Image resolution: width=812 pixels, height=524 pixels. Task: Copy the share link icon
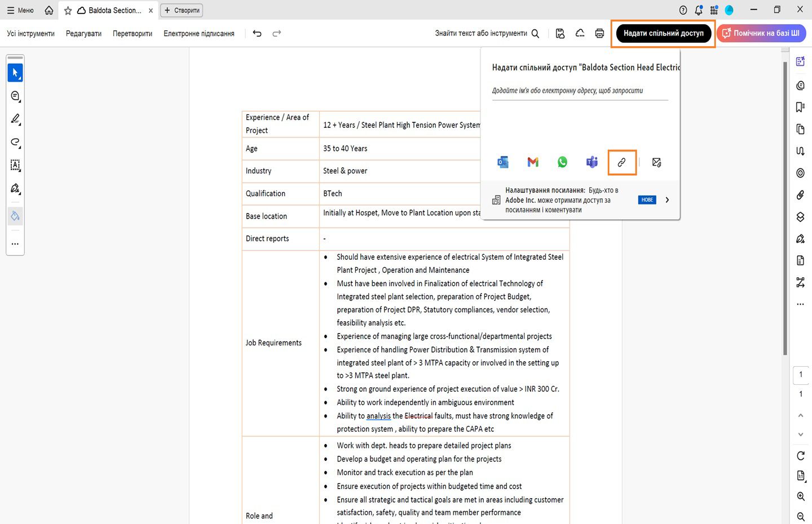[x=622, y=162]
